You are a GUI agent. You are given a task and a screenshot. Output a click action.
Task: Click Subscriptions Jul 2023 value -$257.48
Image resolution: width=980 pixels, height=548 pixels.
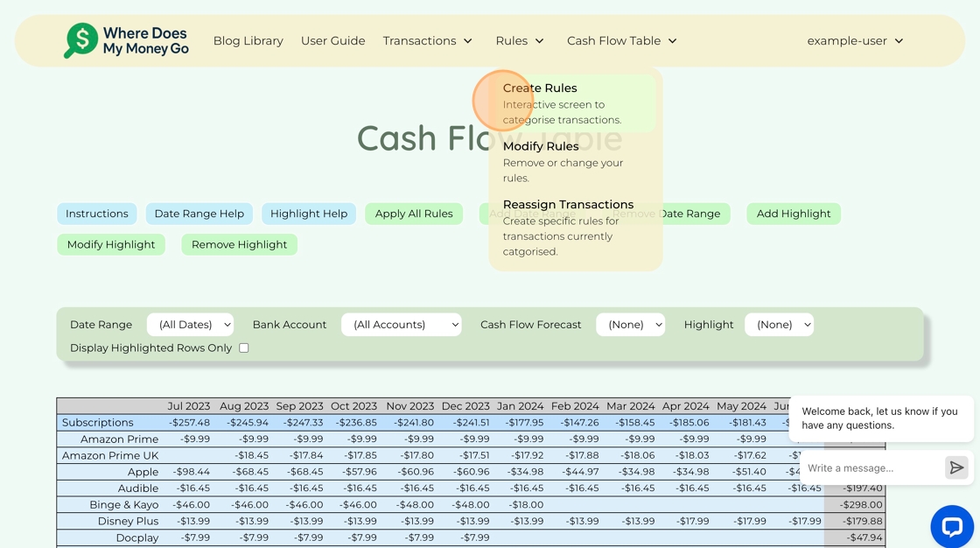189,422
